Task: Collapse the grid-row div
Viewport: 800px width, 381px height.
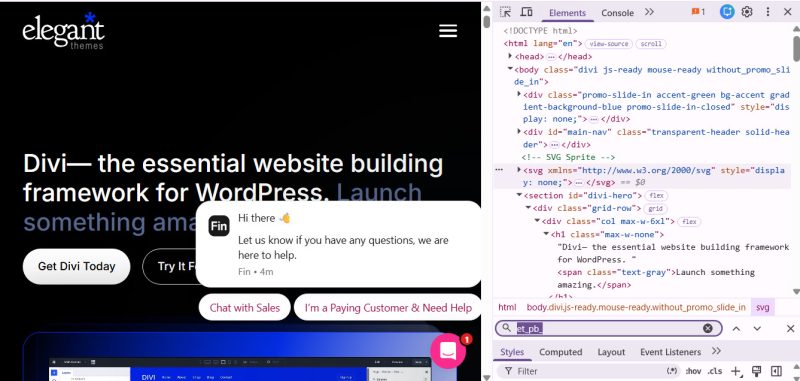Action: (x=528, y=208)
